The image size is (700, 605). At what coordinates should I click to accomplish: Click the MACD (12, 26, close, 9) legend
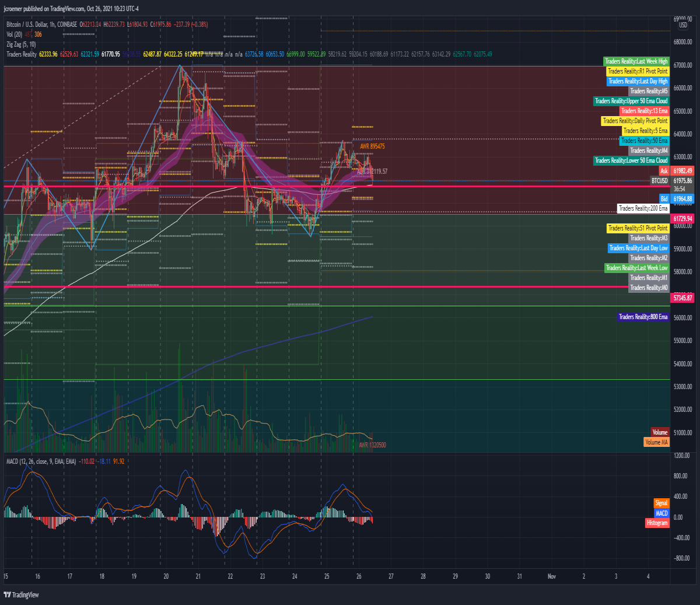[41, 461]
